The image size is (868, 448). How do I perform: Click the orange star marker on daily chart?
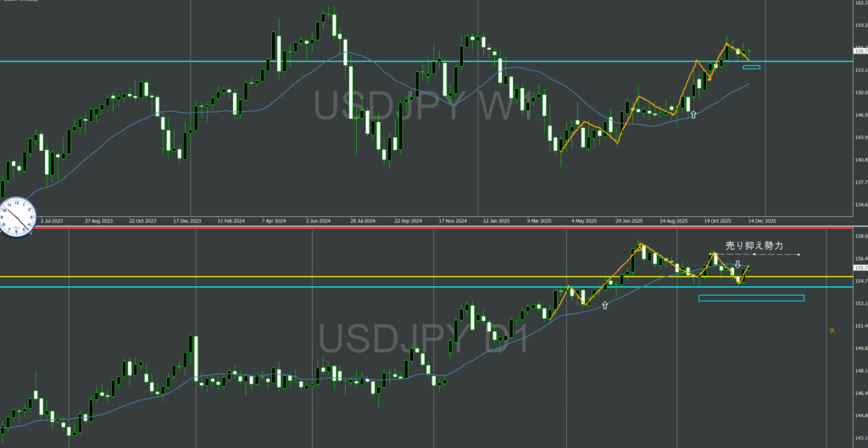tap(835, 330)
